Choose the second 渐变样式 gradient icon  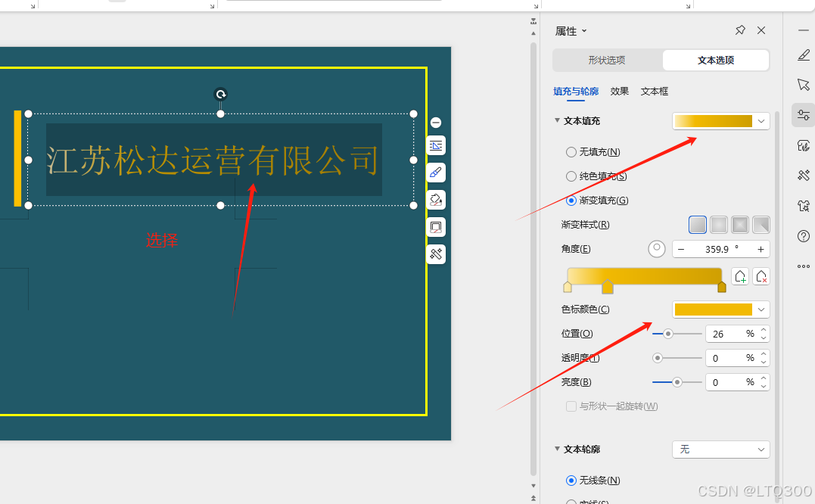coord(719,225)
